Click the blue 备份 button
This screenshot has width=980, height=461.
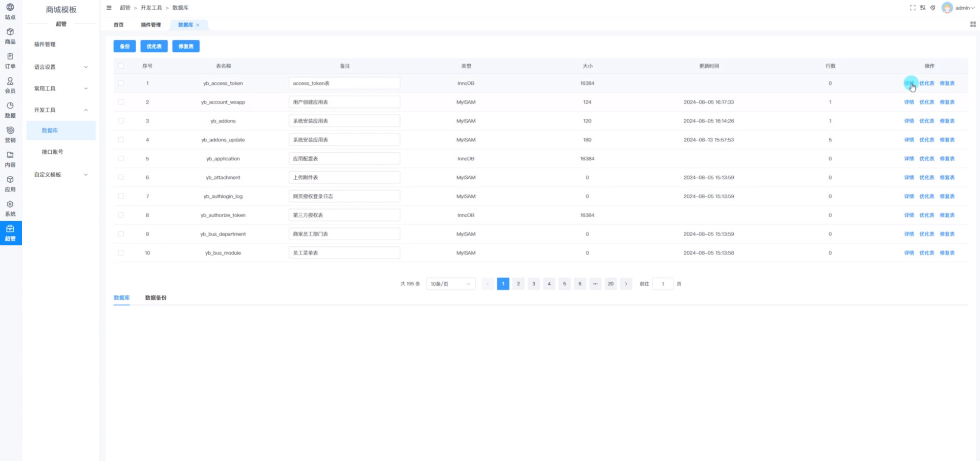124,46
